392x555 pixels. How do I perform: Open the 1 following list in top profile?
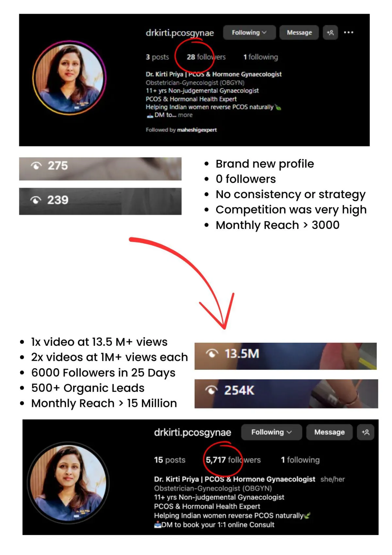[261, 57]
